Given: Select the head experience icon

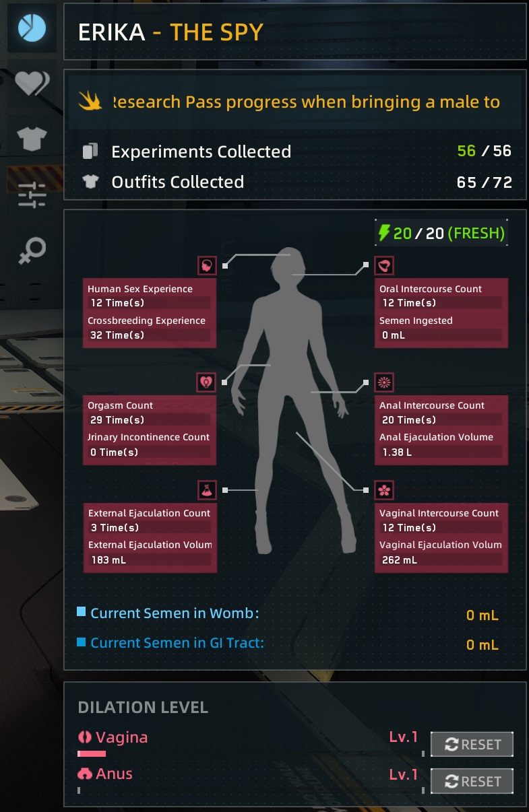Looking at the screenshot, I should [x=207, y=265].
